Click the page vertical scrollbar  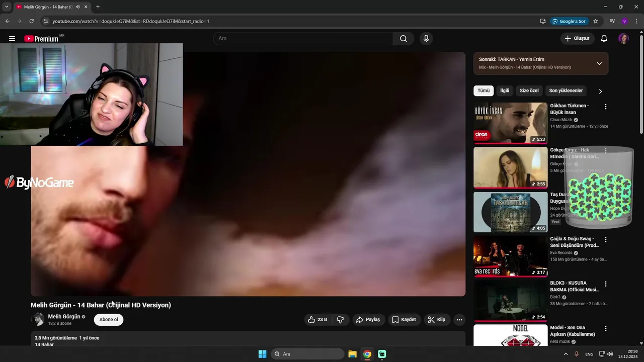tap(641, 83)
